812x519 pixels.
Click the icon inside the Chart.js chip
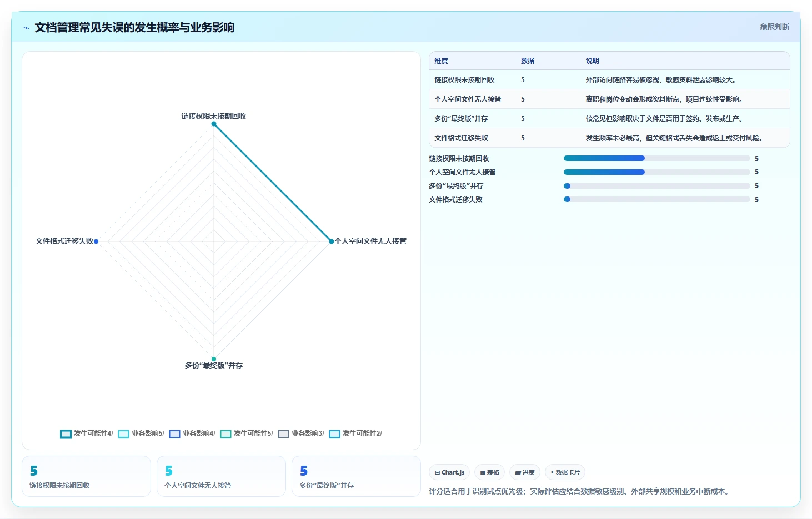437,473
